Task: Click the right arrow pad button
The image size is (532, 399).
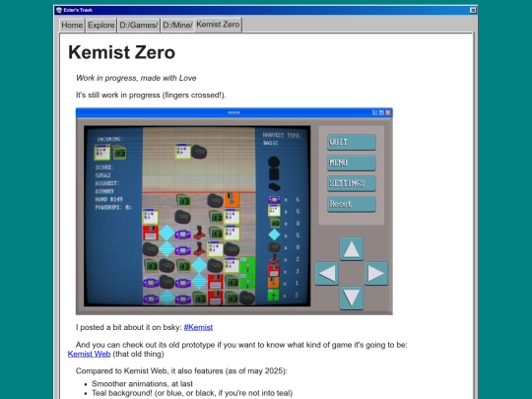Action: coord(376,274)
